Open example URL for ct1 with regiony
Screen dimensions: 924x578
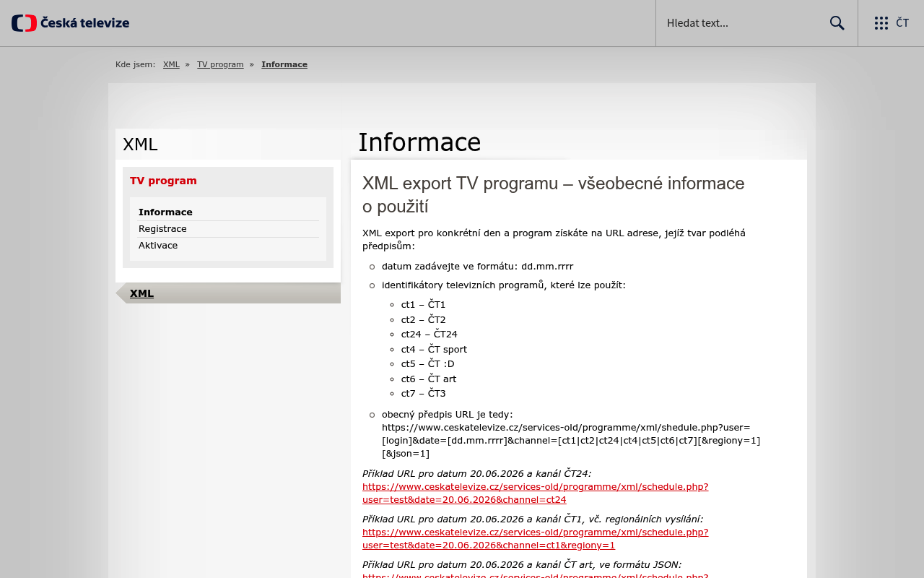click(535, 538)
